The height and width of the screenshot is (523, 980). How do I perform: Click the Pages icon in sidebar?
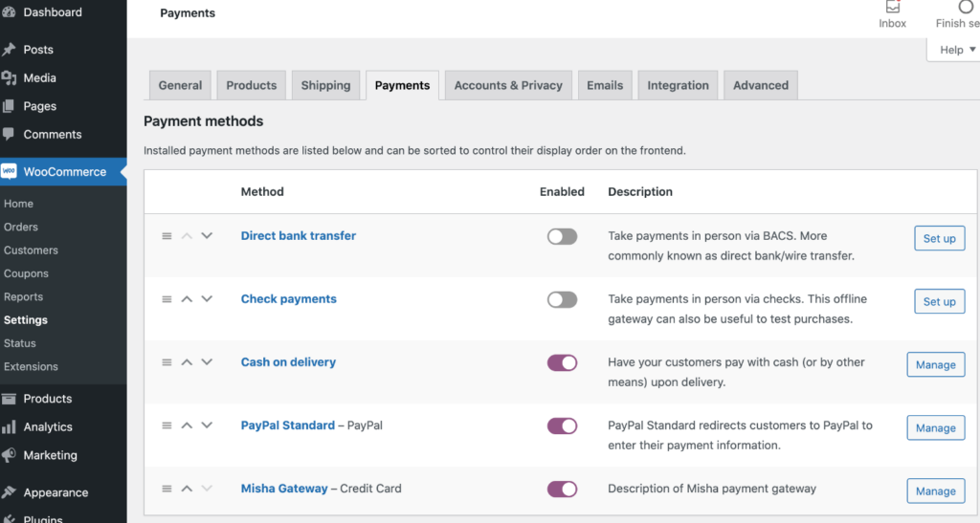click(x=9, y=106)
